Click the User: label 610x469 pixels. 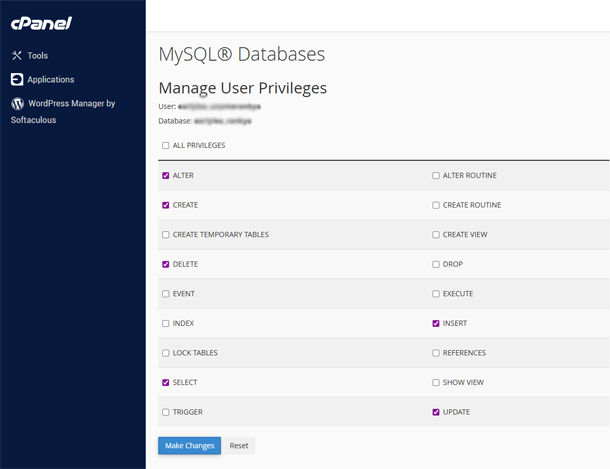pyautogui.click(x=167, y=107)
